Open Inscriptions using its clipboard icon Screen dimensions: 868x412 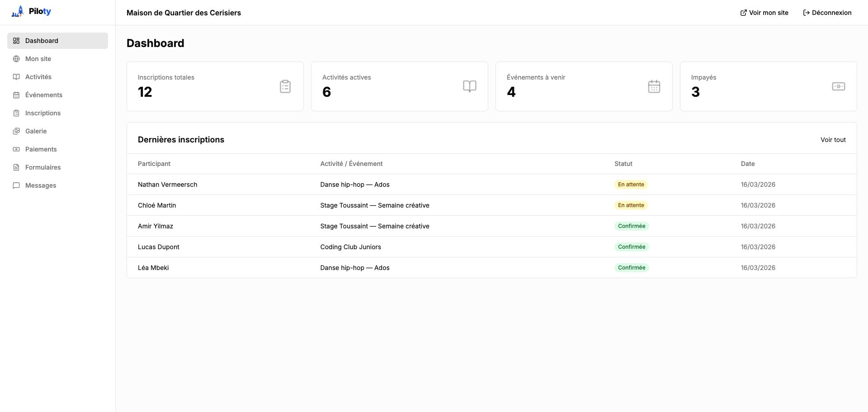coord(16,113)
